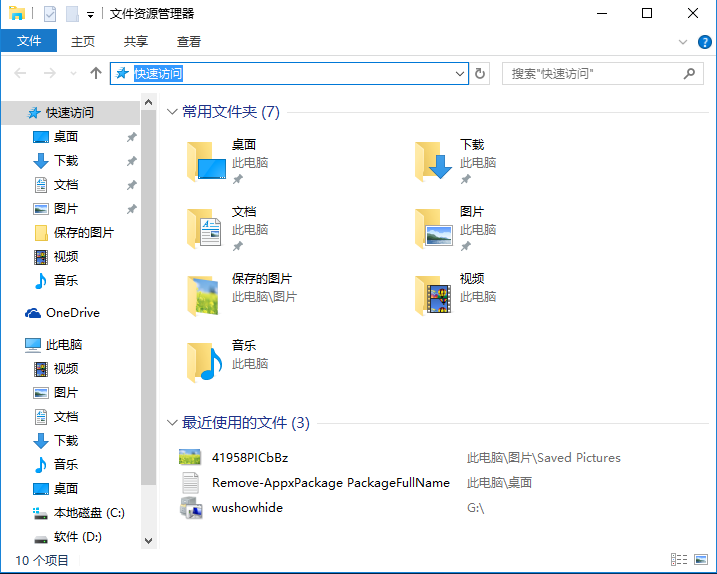Select the 视频 folder icon in main pane
The width and height of the screenshot is (717, 574).
[x=433, y=295]
